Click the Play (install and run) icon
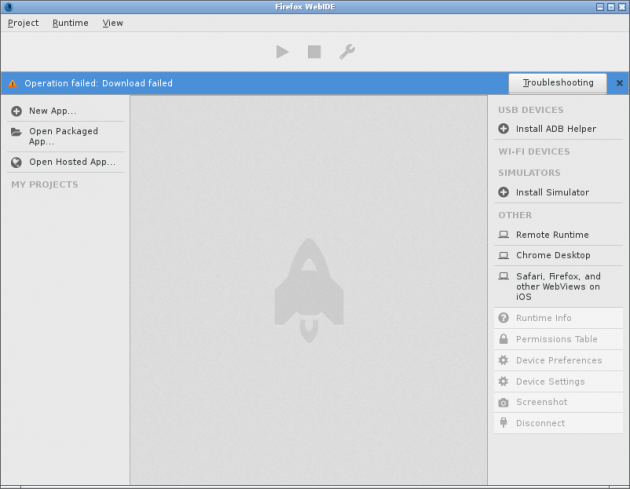The height and width of the screenshot is (489, 630). (282, 52)
